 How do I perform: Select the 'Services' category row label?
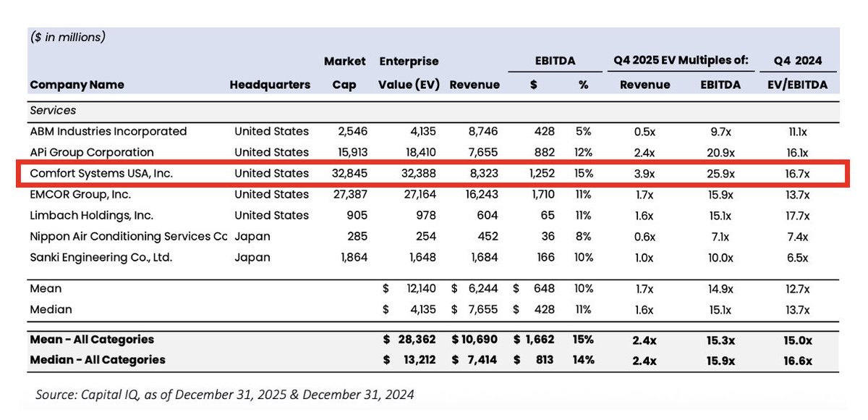coord(53,111)
